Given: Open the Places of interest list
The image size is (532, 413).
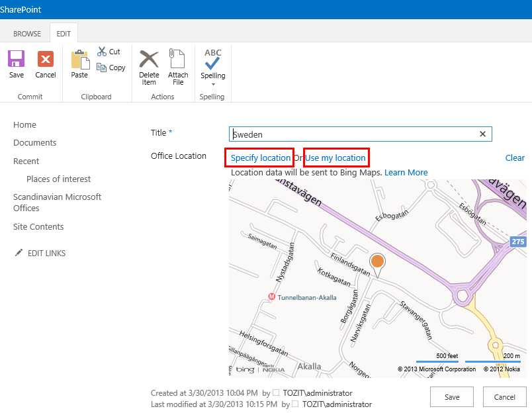Looking at the screenshot, I should pos(59,179).
